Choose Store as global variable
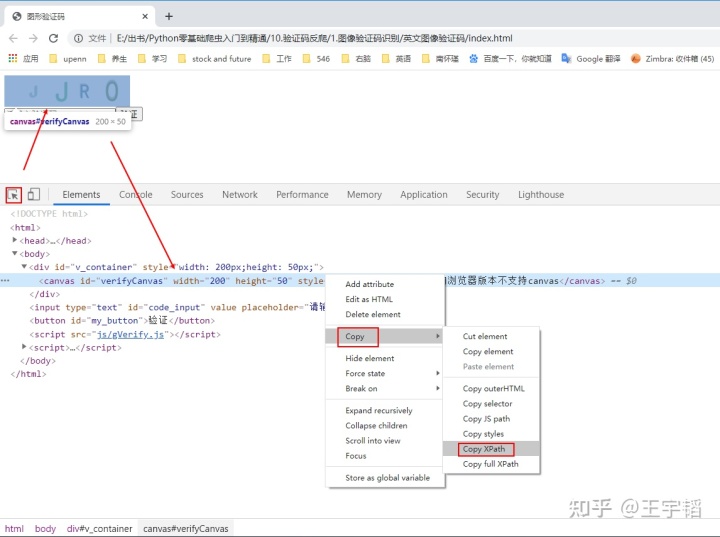Viewport: 720px width, 537px height. [388, 478]
